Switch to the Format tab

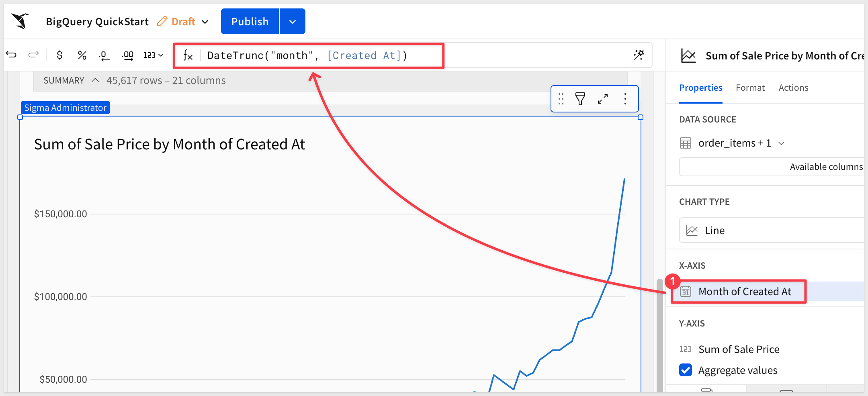pos(750,88)
